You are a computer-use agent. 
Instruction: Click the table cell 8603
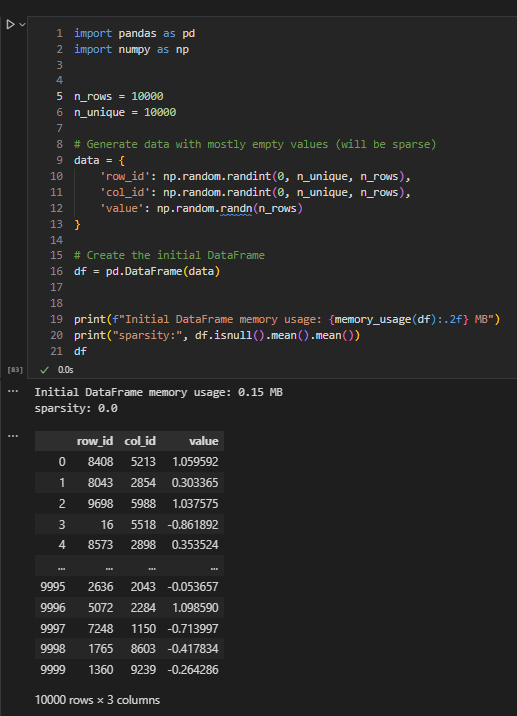click(x=143, y=649)
